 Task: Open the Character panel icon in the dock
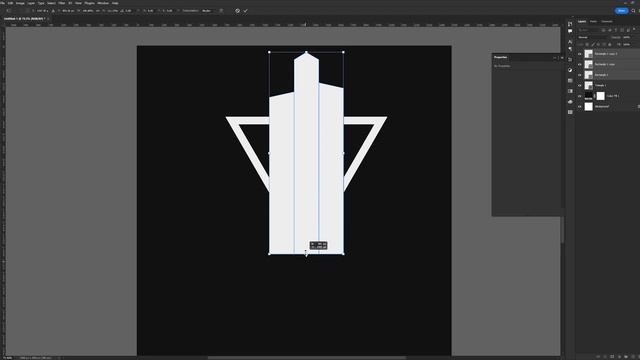tap(570, 42)
